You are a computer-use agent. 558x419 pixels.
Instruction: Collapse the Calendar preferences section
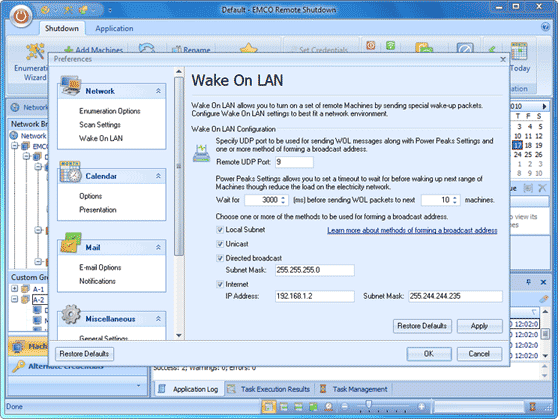pos(158,176)
